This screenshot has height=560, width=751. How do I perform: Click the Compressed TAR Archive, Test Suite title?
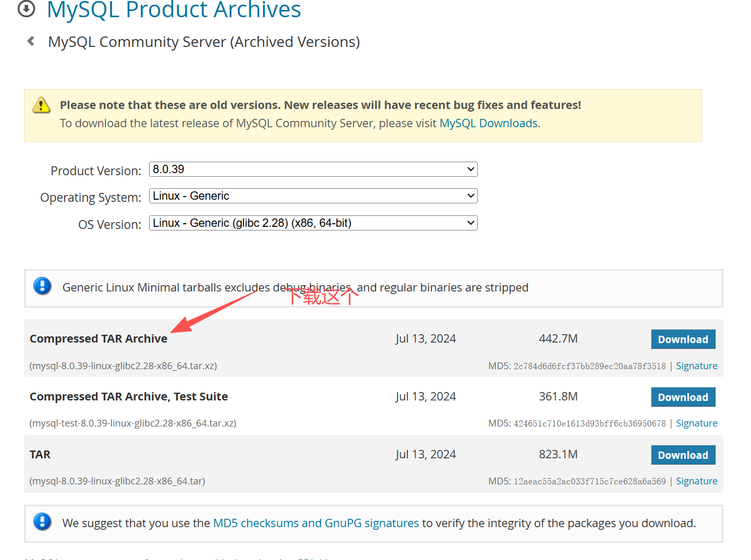[129, 397]
